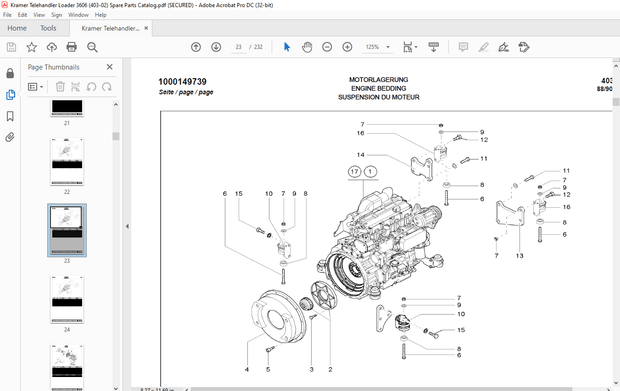The height and width of the screenshot is (391, 620).
Task: Click the document vertical scrollbar handle
Action: point(616,102)
